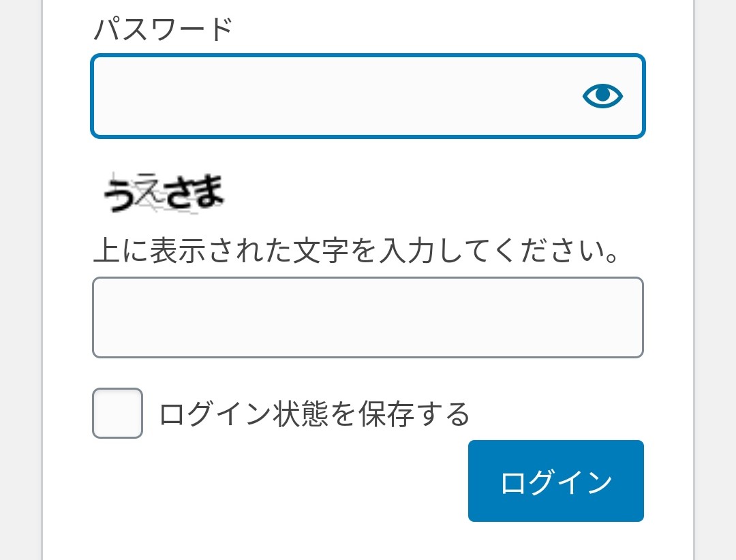Click the eye symbol inside the password field
This screenshot has width=736, height=560.
(x=602, y=96)
